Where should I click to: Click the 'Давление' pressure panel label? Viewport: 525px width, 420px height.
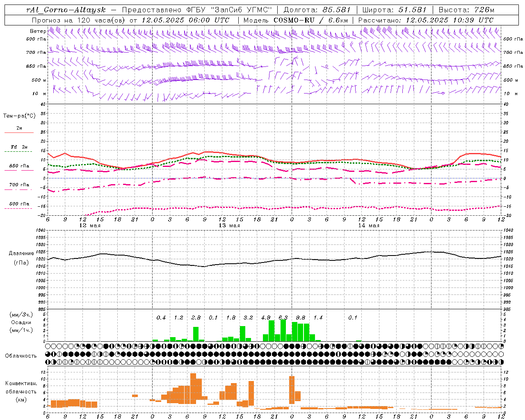[21, 253]
